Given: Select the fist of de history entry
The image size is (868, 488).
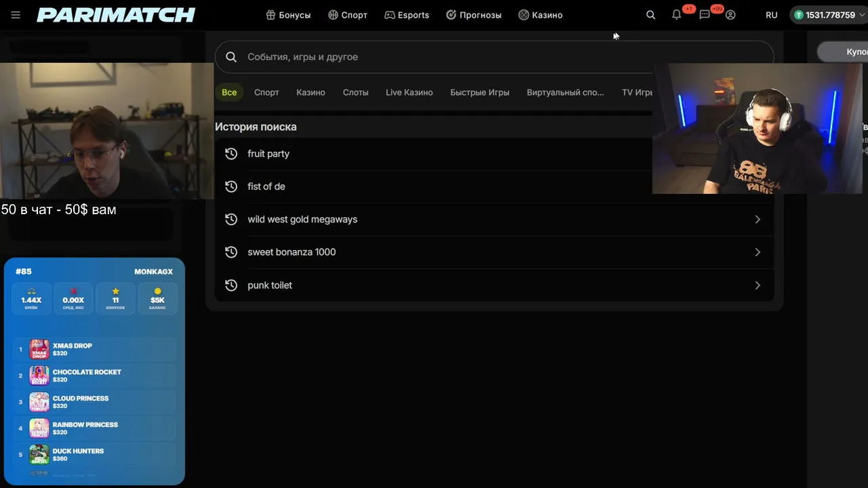Looking at the screenshot, I should coord(494,186).
